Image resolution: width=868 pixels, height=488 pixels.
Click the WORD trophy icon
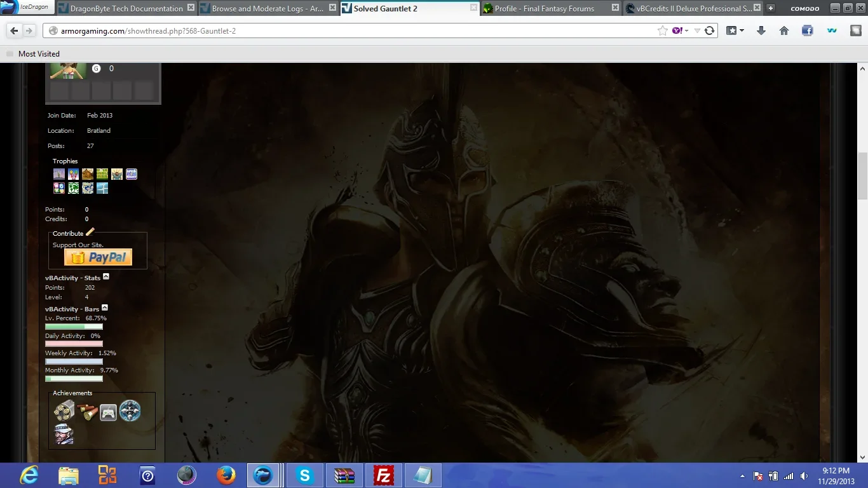59,188
